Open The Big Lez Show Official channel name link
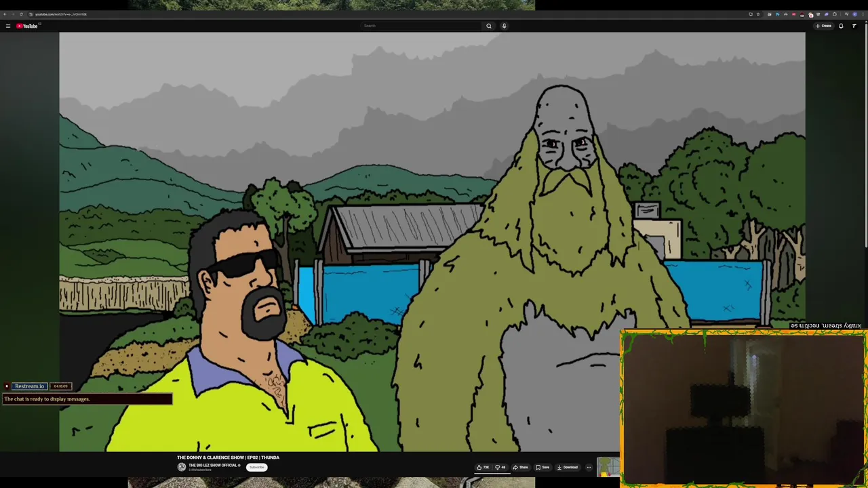 click(x=213, y=465)
